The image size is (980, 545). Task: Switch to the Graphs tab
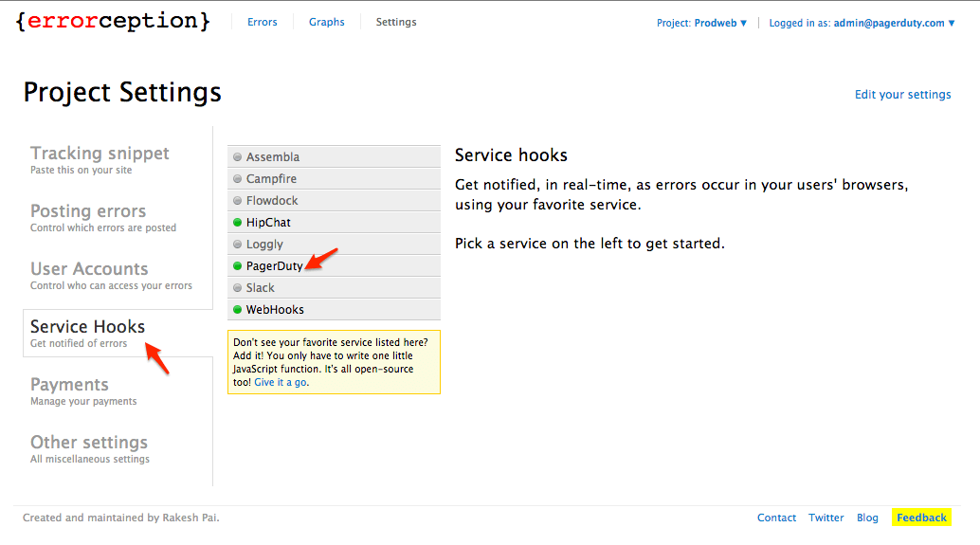(327, 22)
